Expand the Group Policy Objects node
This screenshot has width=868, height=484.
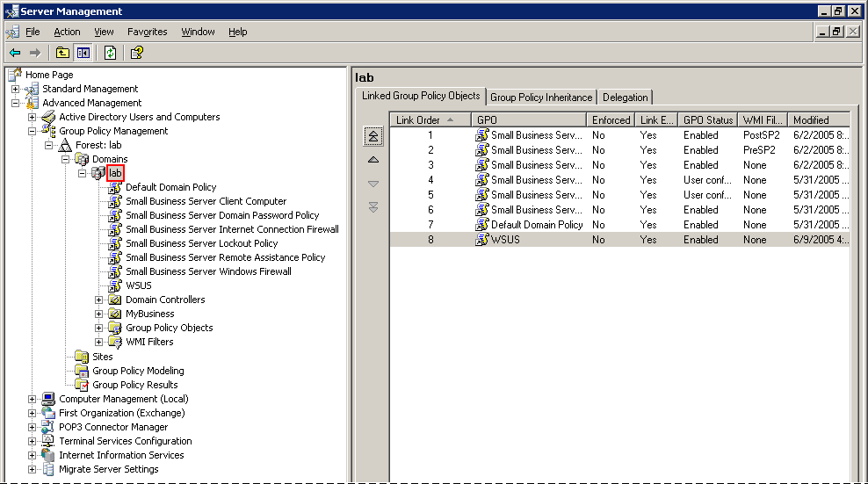[98, 328]
